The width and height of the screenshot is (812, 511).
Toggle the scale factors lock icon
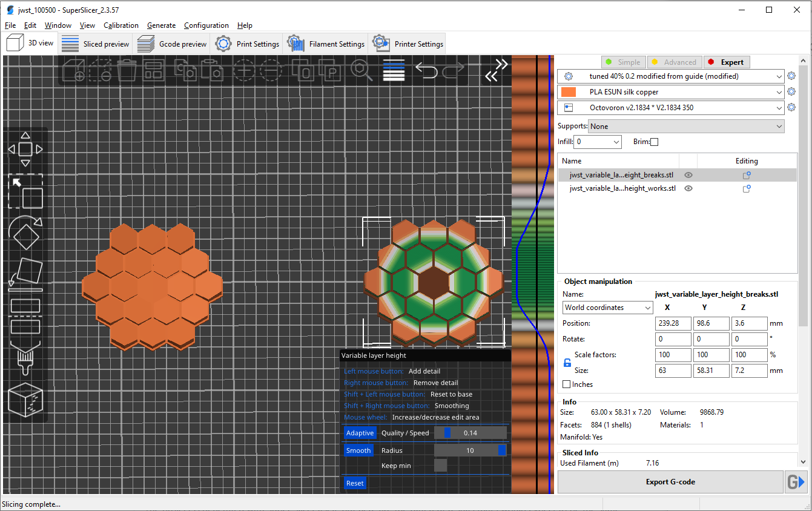click(567, 363)
